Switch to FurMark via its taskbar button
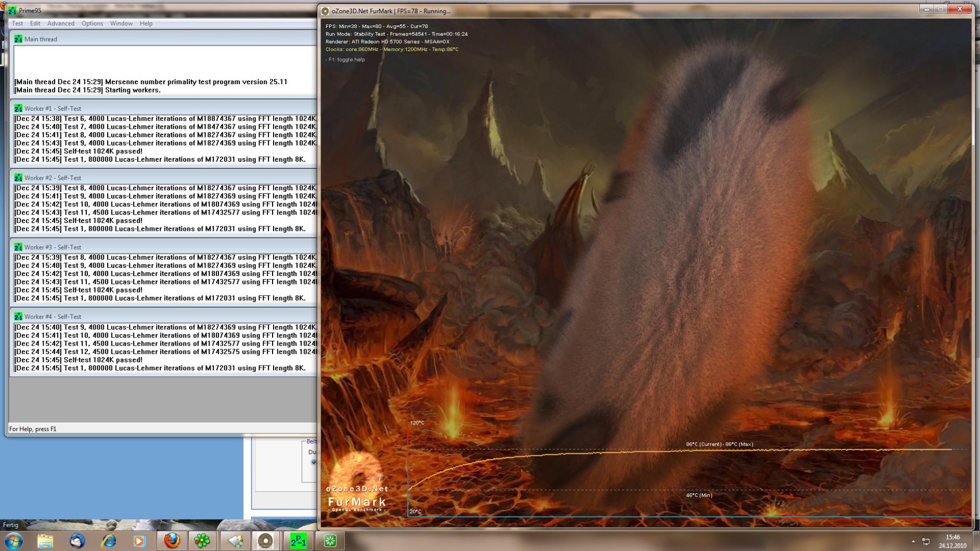This screenshot has height=551, width=980. click(266, 541)
